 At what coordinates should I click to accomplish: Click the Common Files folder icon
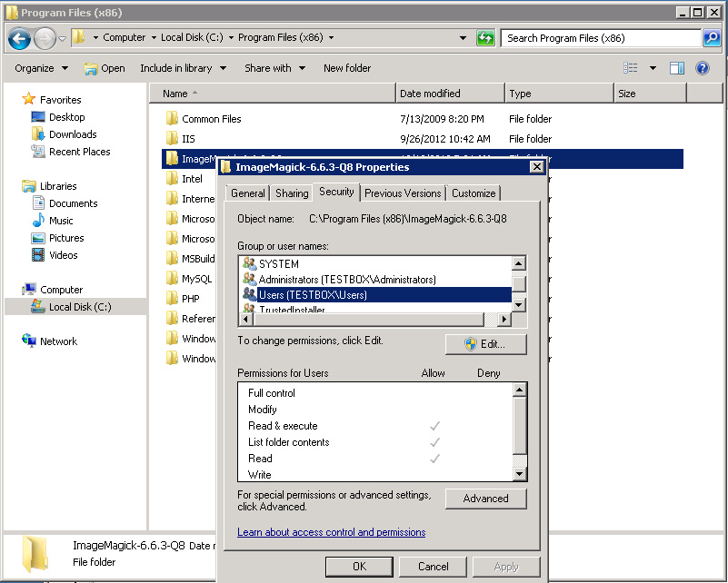(172, 118)
